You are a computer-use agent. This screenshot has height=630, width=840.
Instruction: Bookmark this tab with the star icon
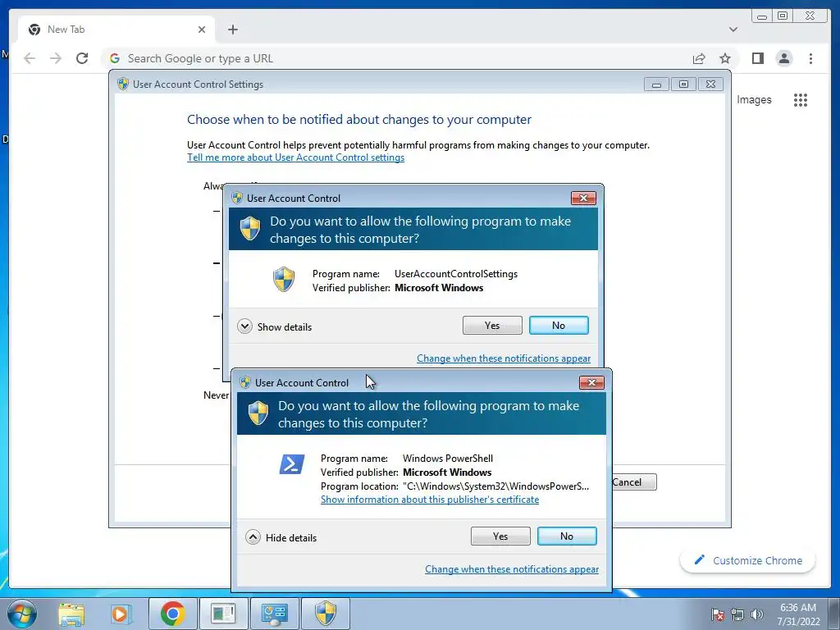pos(725,58)
